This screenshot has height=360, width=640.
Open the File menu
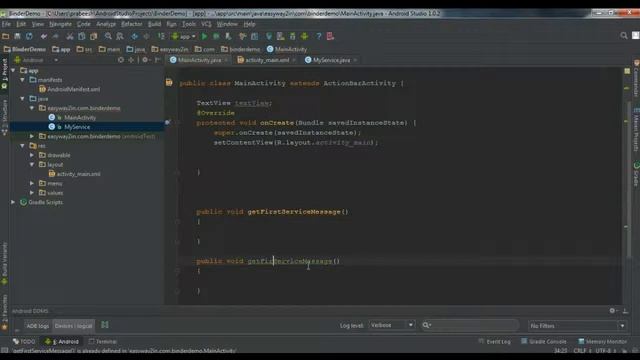click(7, 24)
